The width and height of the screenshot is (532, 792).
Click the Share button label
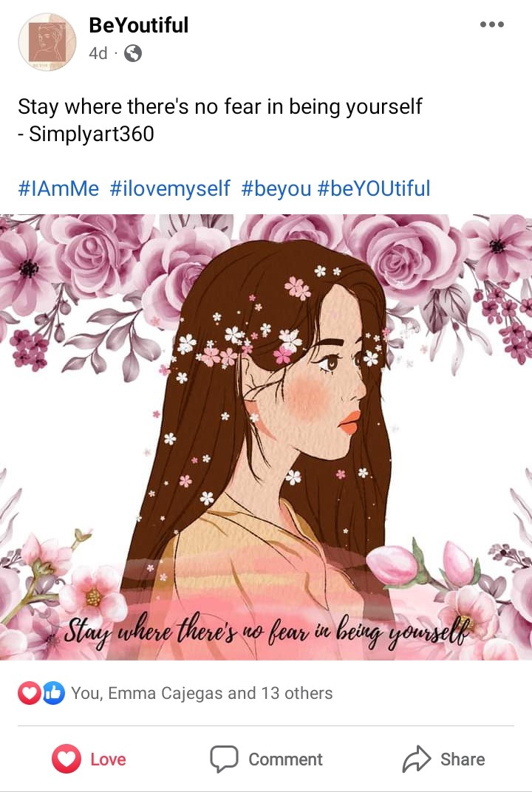463,759
